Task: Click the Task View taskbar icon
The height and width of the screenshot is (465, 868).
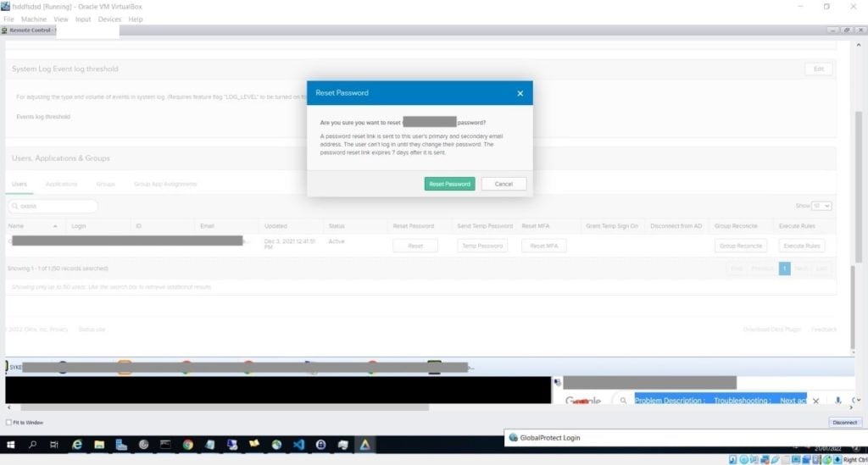Action: [54, 445]
